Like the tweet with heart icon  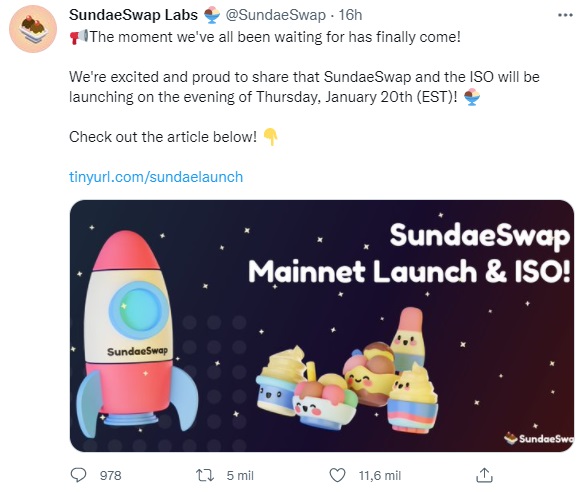coord(337,476)
